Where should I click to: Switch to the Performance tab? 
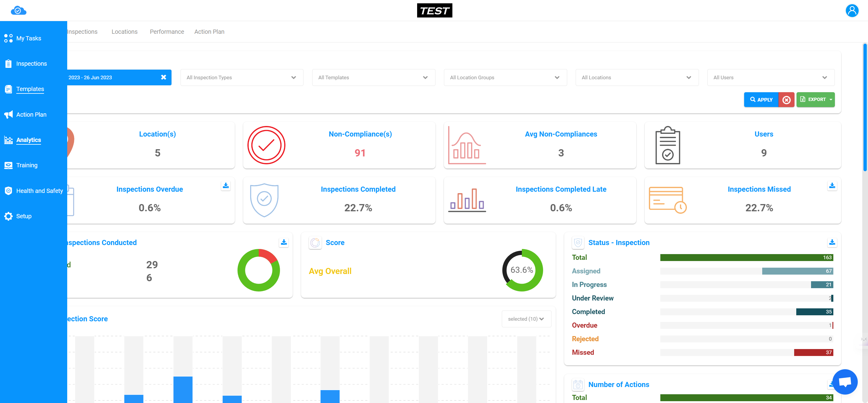pyautogui.click(x=167, y=32)
